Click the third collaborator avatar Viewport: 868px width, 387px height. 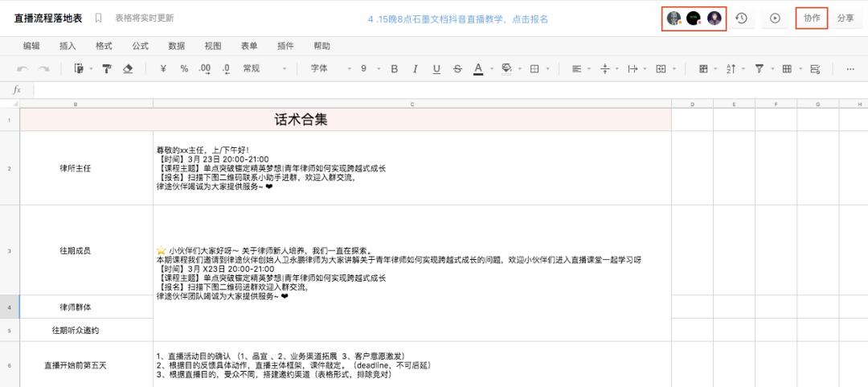pos(714,19)
